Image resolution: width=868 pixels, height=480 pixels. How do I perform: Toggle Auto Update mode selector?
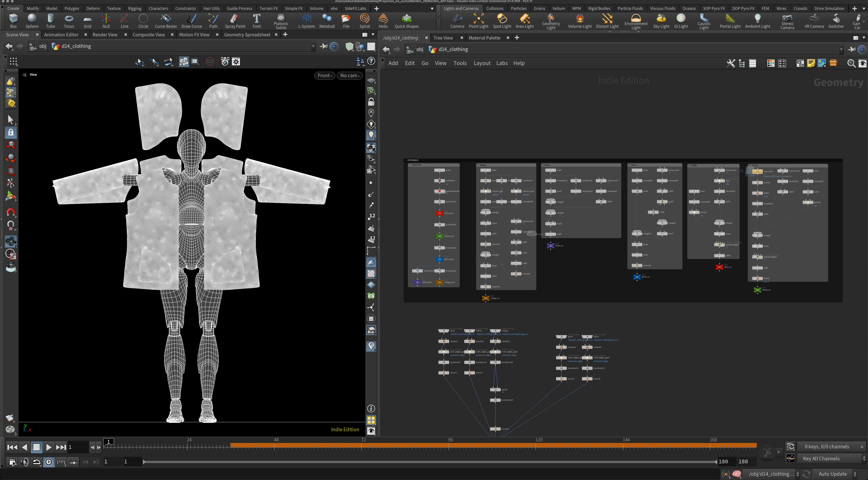pyautogui.click(x=832, y=474)
